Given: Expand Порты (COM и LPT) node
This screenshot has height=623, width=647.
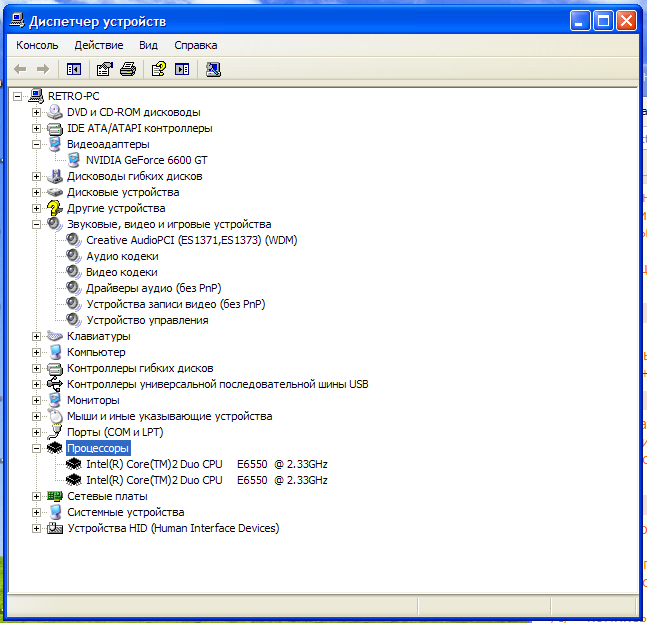Looking at the screenshot, I should point(36,432).
